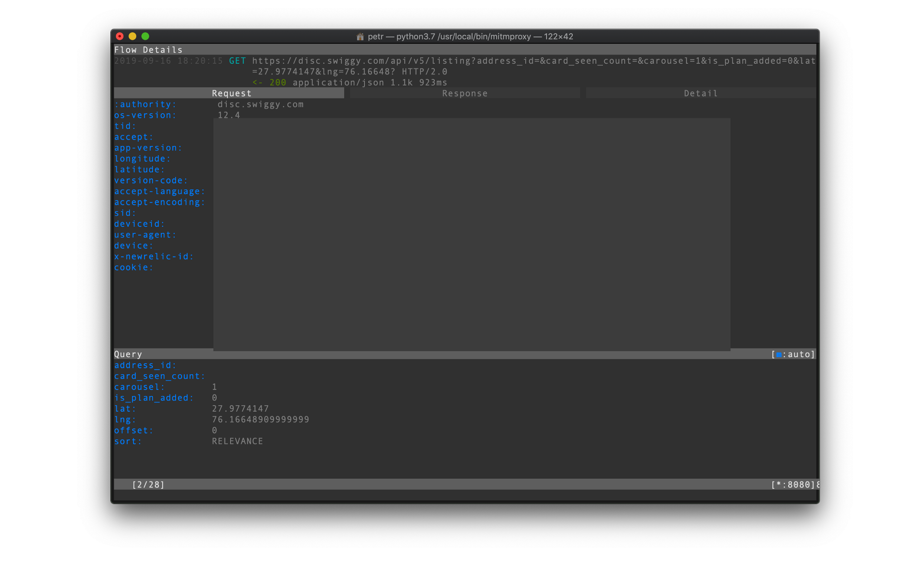The height and width of the screenshot is (572, 924).
Task: Click the sort query value RELEVANCE
Action: (237, 441)
